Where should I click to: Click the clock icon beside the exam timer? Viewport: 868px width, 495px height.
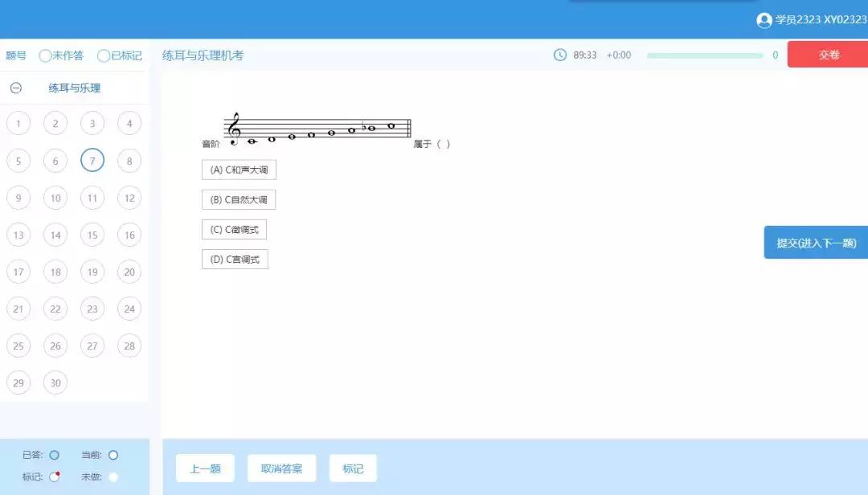tap(562, 55)
